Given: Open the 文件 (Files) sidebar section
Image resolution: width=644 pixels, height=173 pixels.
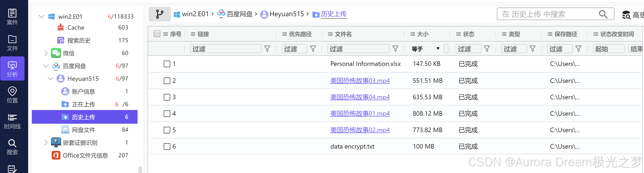Looking at the screenshot, I should coord(12,43).
